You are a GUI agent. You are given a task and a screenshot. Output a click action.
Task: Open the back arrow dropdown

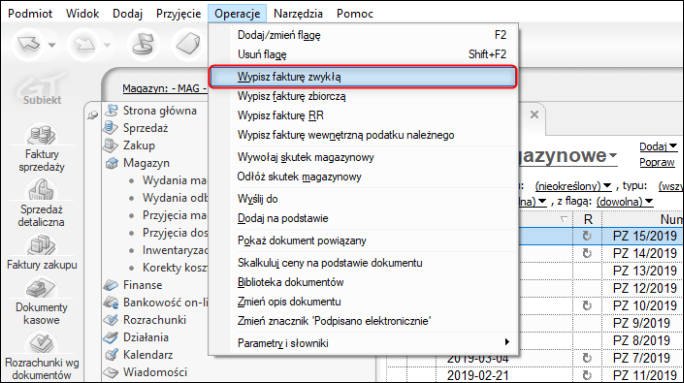click(x=52, y=45)
